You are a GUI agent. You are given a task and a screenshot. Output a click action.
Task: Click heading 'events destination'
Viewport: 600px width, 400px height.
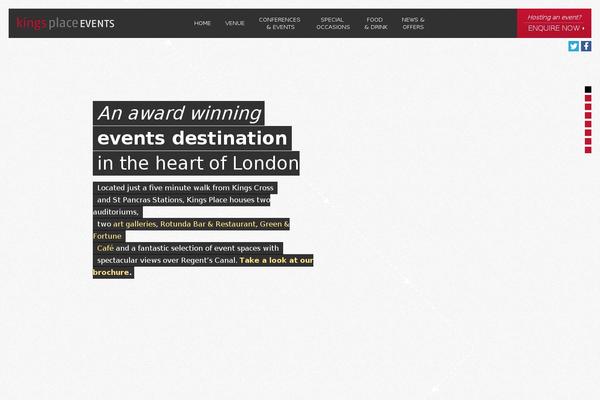192,138
